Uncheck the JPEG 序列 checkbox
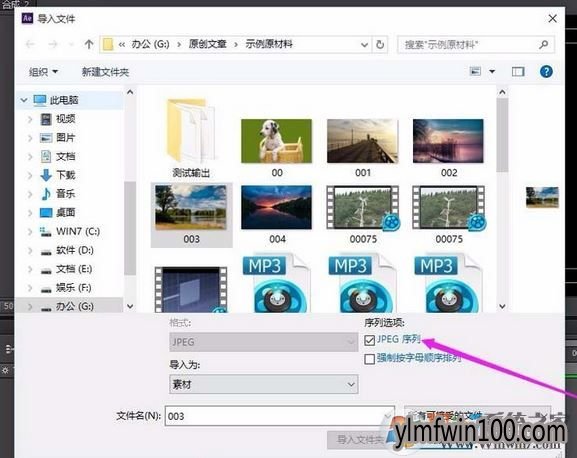The height and width of the screenshot is (458, 577). (369, 340)
